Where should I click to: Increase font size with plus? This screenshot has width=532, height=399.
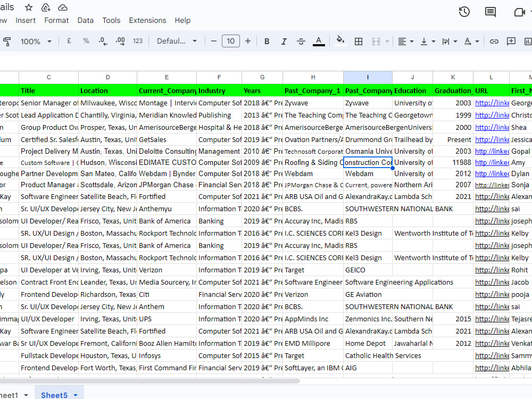[x=248, y=41]
